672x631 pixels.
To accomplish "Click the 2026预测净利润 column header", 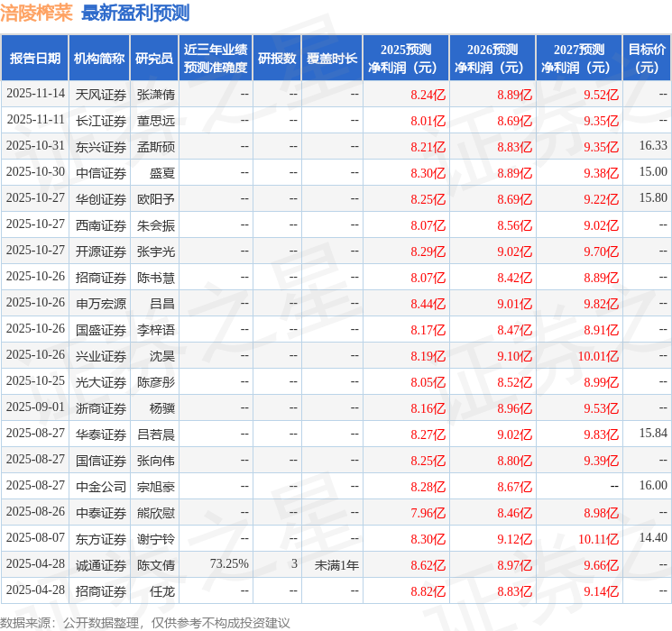I will 492,59.
